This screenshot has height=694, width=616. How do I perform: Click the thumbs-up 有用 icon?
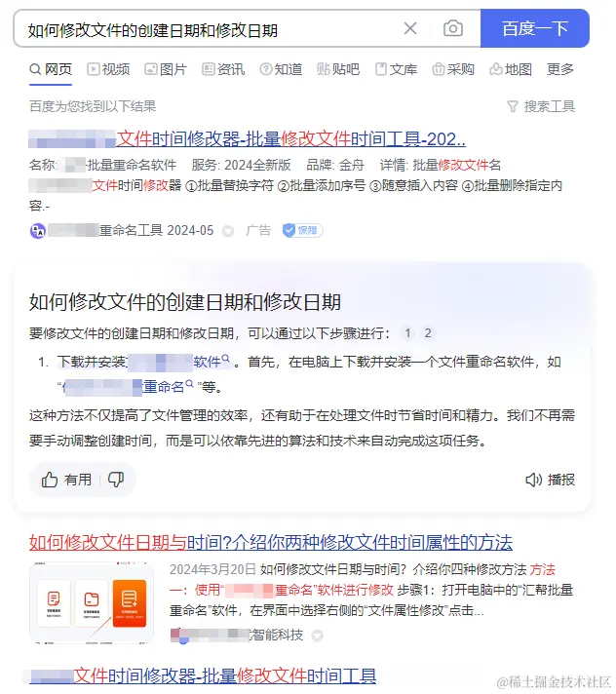tap(50, 480)
